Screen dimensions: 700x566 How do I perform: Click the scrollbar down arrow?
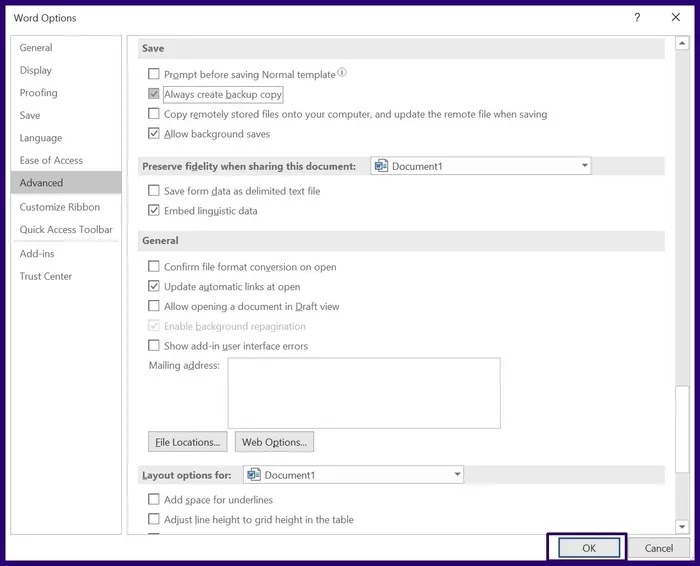coord(682,527)
